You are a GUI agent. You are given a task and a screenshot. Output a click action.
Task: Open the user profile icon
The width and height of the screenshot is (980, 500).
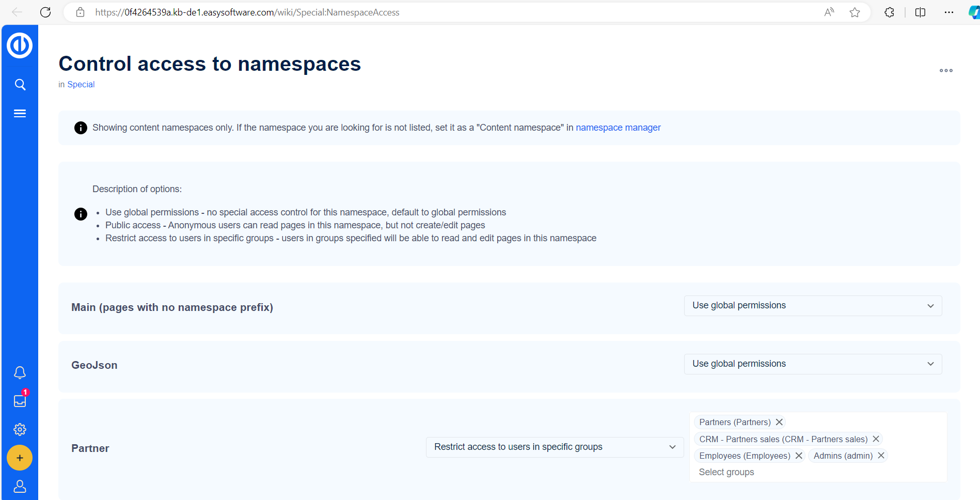20,487
